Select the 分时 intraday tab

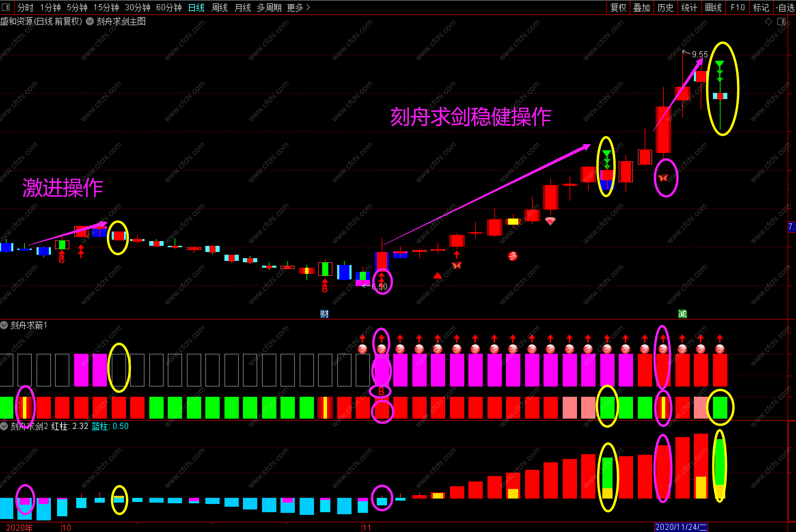coord(25,8)
